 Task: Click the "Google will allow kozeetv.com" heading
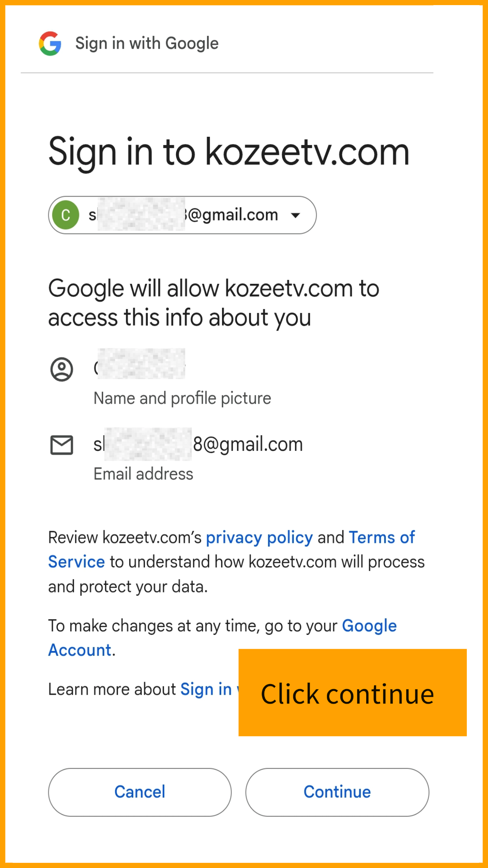213,303
